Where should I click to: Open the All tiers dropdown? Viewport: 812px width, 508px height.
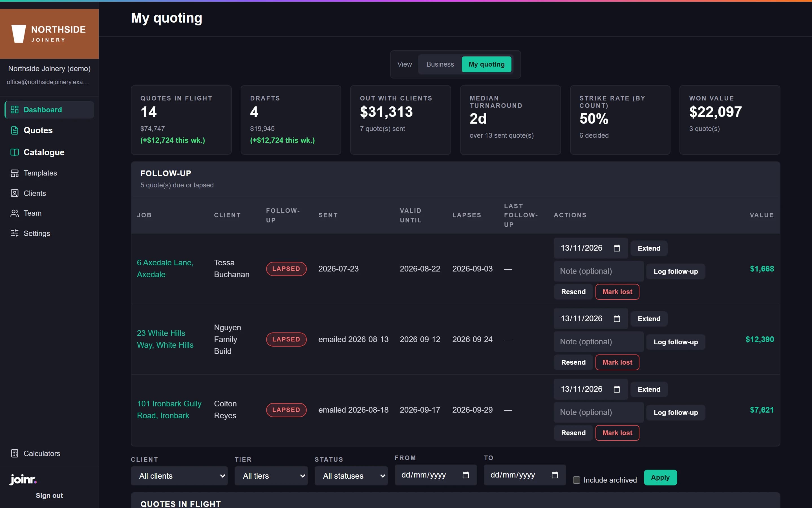pyautogui.click(x=271, y=476)
